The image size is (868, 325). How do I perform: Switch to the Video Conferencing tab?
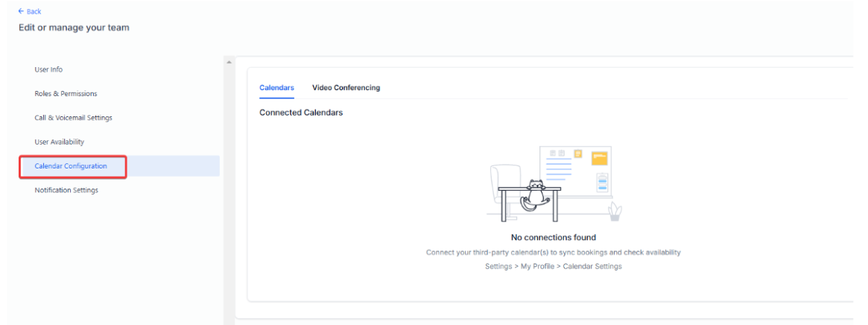point(346,88)
